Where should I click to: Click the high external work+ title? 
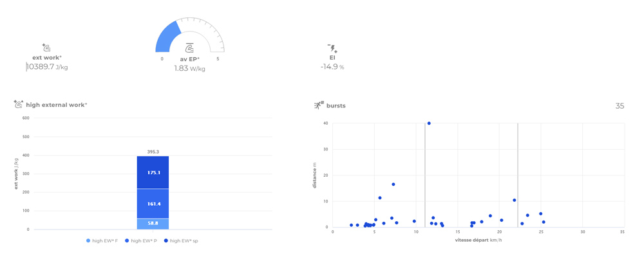(x=57, y=105)
